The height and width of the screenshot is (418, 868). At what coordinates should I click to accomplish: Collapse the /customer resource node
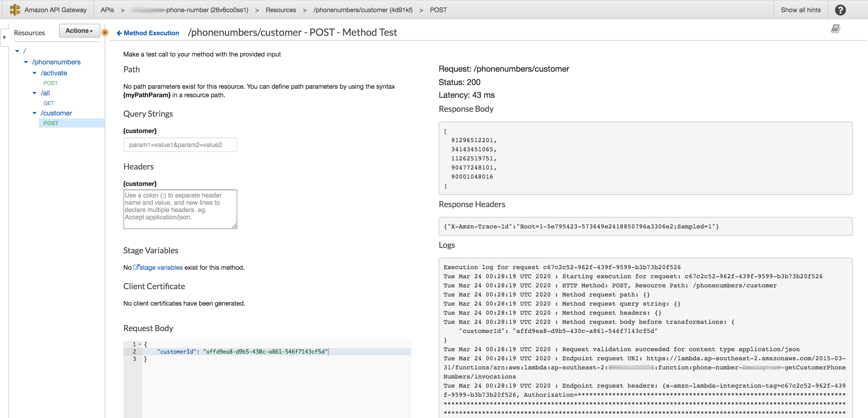pyautogui.click(x=34, y=113)
